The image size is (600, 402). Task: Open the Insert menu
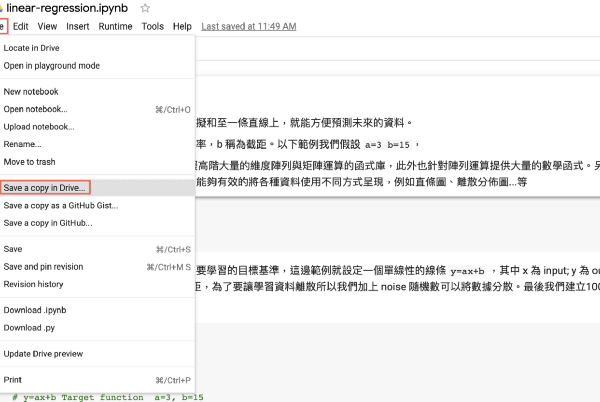(x=78, y=26)
